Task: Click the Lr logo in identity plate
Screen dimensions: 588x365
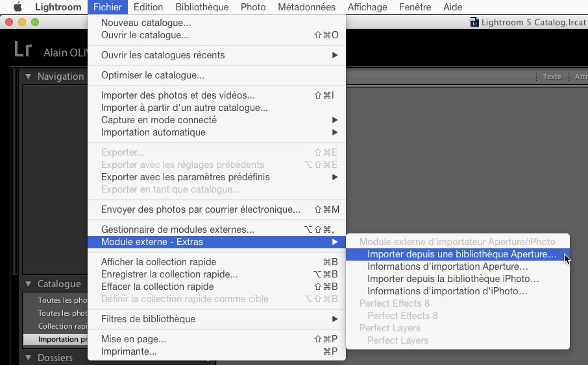Action: pos(23,49)
